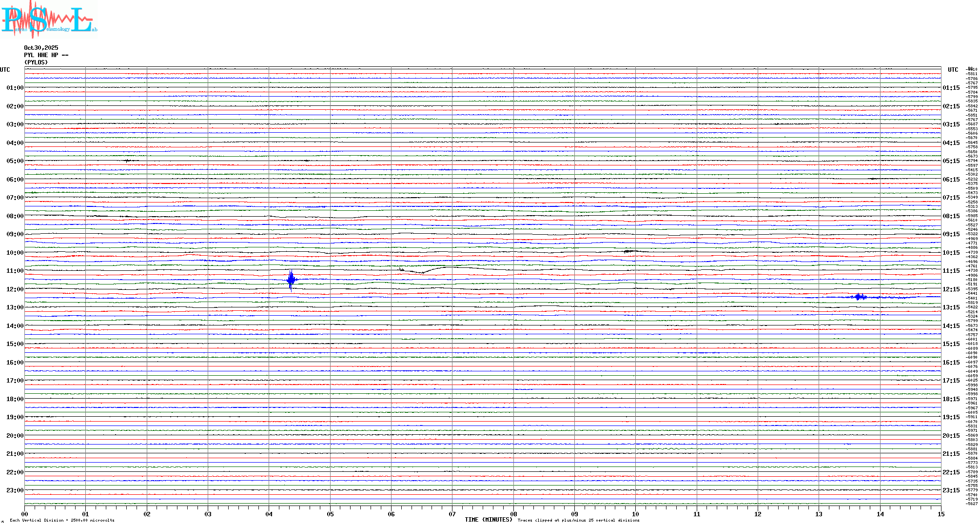Click the PSL Seismology Lab logo
Screen dimensions: 980x527
[49, 20]
